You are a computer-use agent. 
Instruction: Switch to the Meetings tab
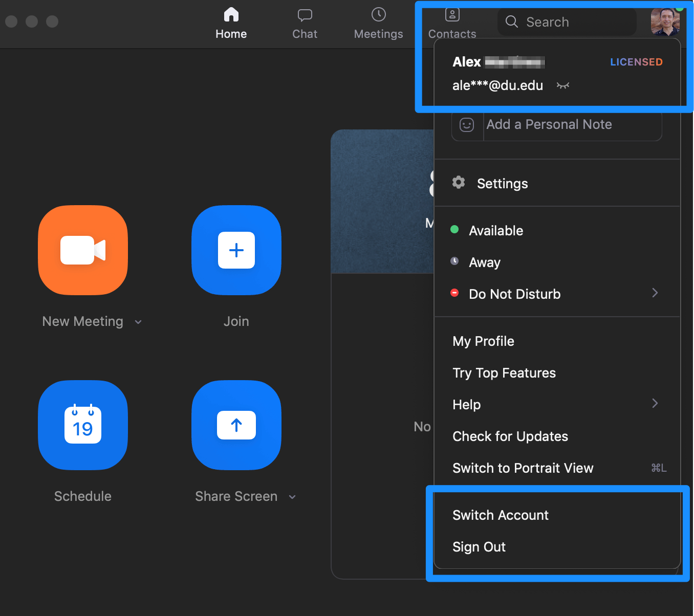point(379,24)
